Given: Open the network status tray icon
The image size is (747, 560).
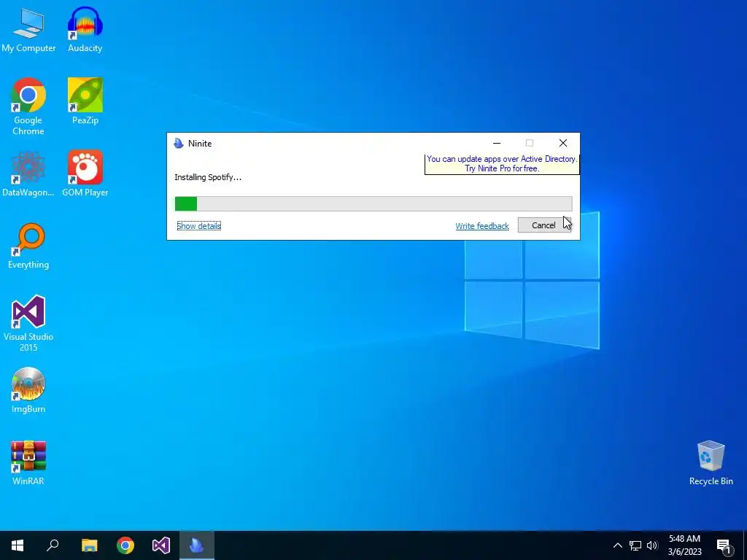Looking at the screenshot, I should click(x=635, y=545).
